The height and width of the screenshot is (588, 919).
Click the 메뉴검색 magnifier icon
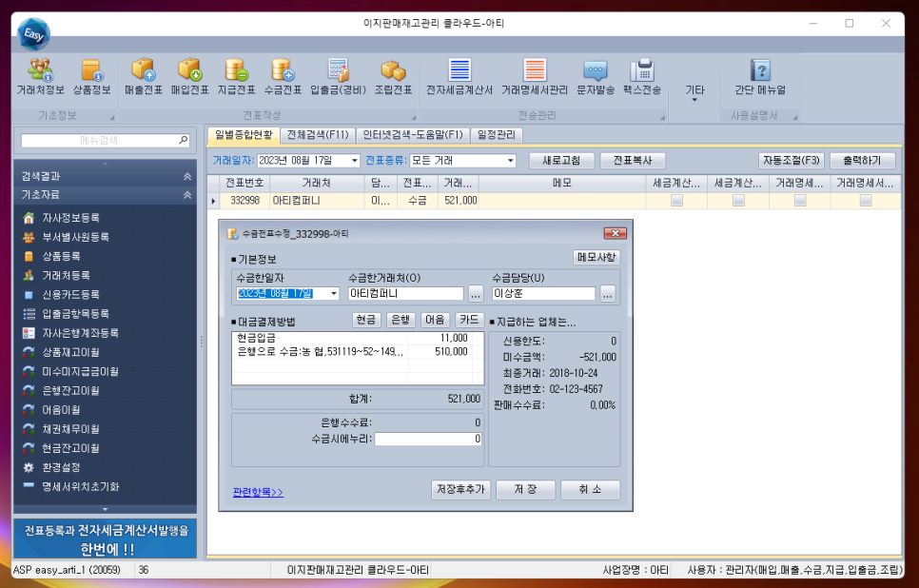183,140
